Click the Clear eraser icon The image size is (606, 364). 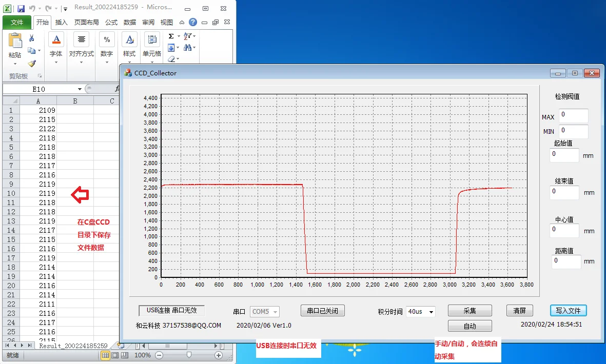171,59
